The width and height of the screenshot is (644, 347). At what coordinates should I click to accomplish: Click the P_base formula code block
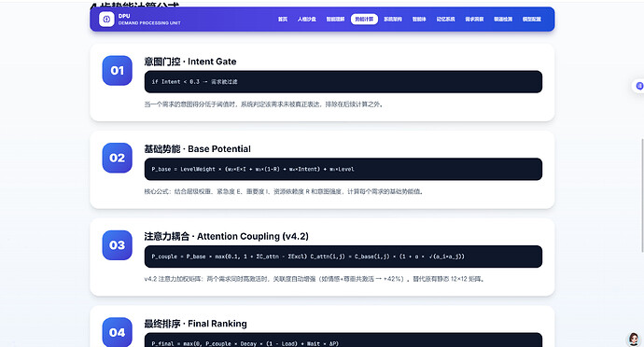click(343, 169)
